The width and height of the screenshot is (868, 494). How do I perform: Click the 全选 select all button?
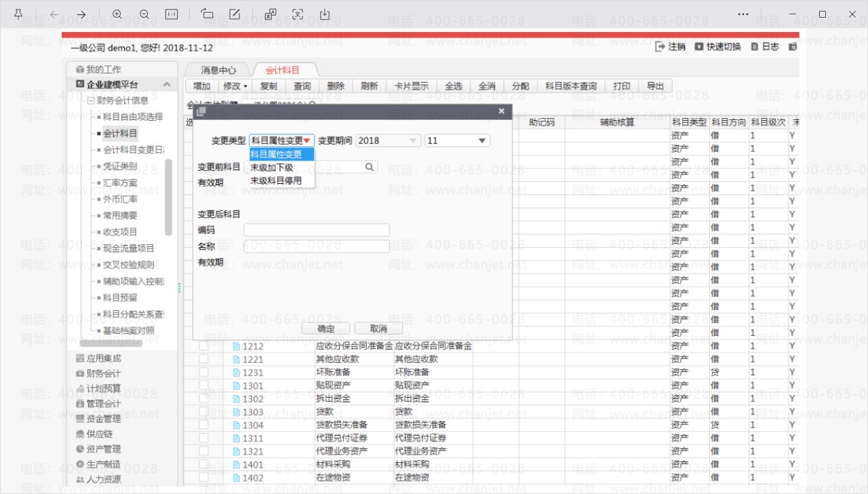coord(453,86)
